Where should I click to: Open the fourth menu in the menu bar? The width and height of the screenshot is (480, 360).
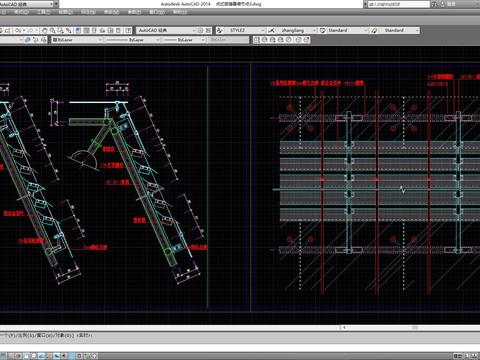click(66, 12)
